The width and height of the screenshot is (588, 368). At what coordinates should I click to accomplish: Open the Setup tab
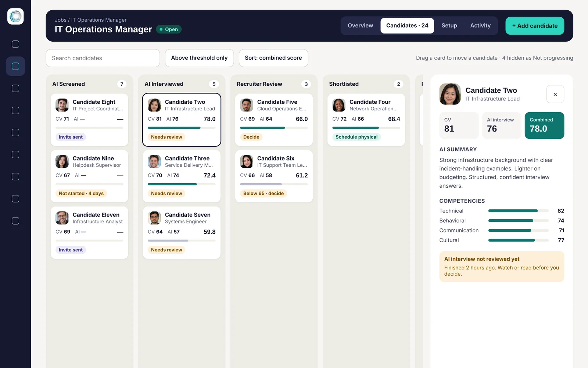[449, 26]
